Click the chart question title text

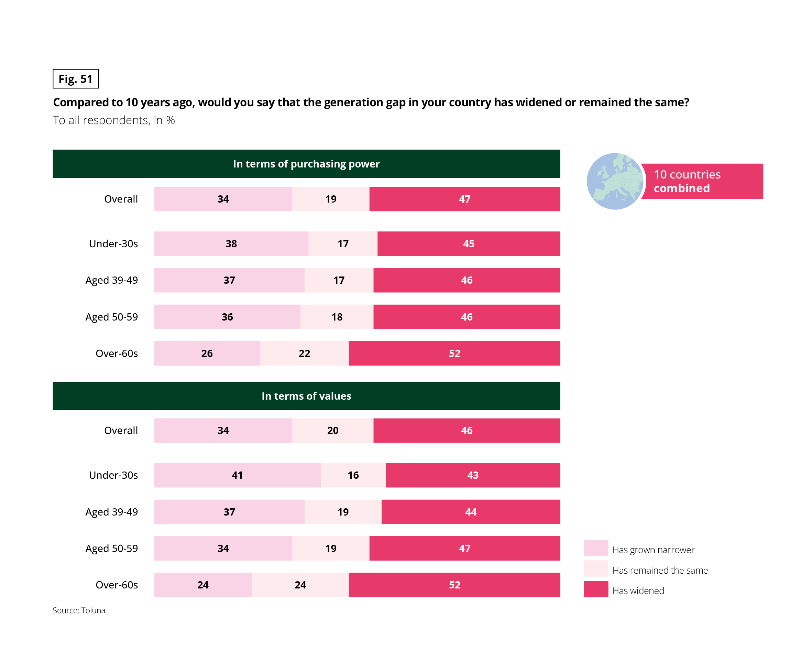point(371,102)
